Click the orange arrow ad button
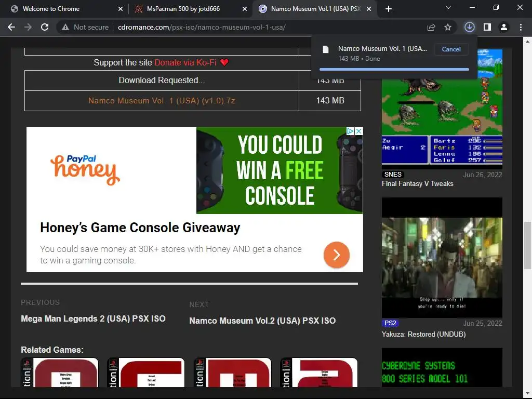The image size is (532, 399). (336, 255)
